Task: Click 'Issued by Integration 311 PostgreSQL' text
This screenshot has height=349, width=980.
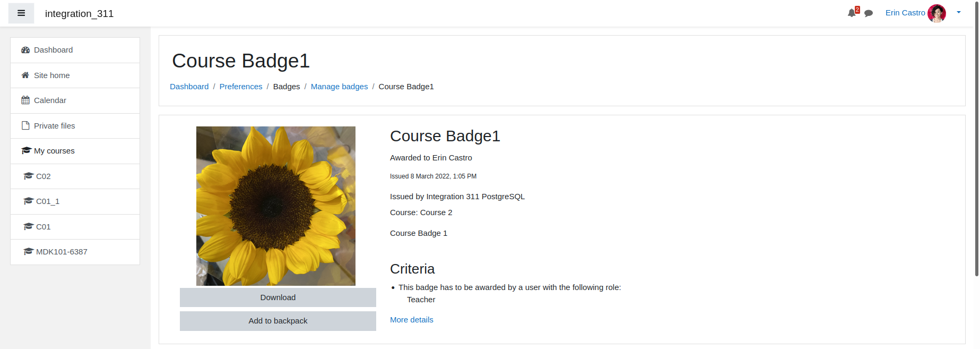Action: [x=457, y=197]
